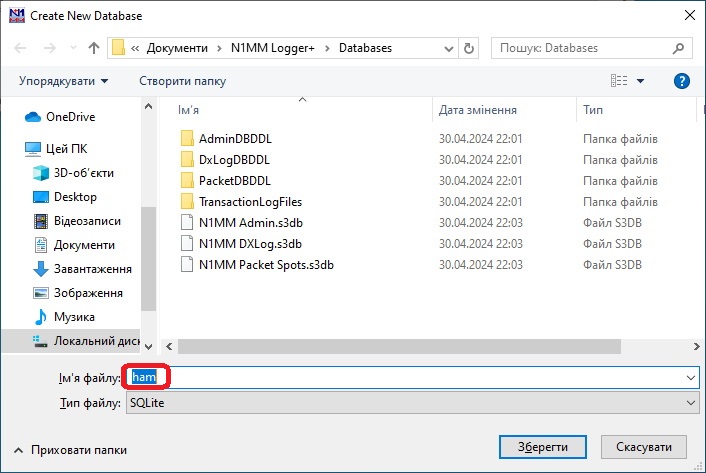Click the N1MM app icon in title bar
The image size is (706, 473).
pyautogui.click(x=17, y=15)
